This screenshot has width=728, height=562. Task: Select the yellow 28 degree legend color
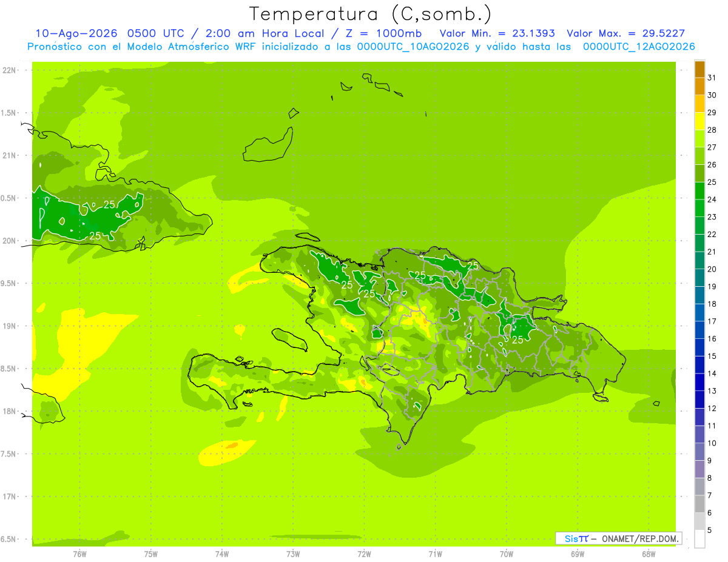coord(699,121)
